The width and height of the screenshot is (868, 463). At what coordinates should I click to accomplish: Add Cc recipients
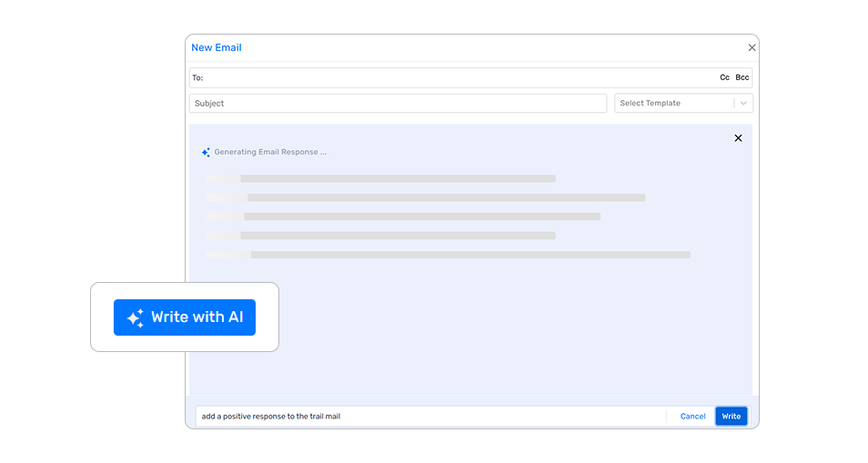[724, 78]
